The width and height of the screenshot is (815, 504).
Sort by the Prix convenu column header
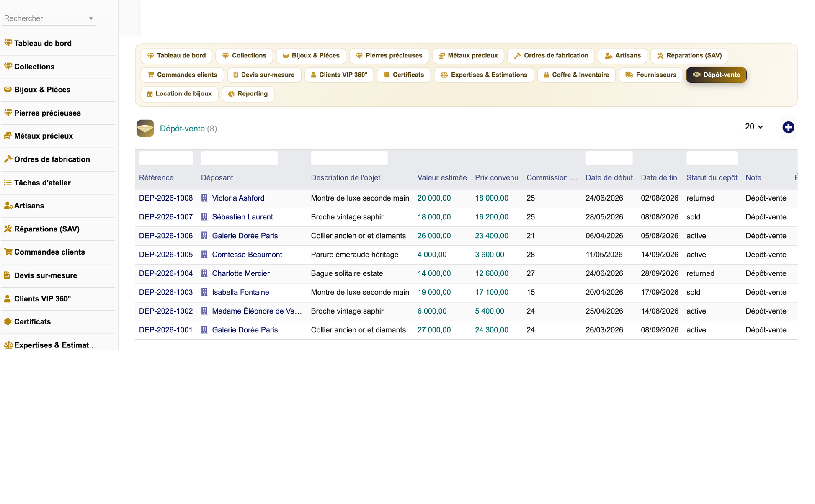(x=496, y=177)
